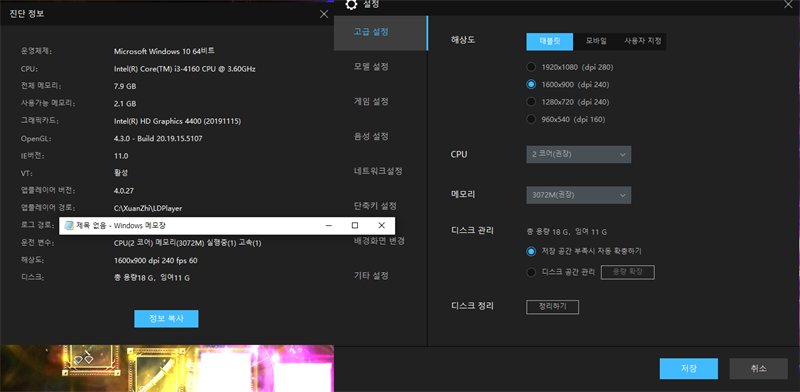Click the 저장 save button
The image size is (800, 392).
(x=689, y=369)
